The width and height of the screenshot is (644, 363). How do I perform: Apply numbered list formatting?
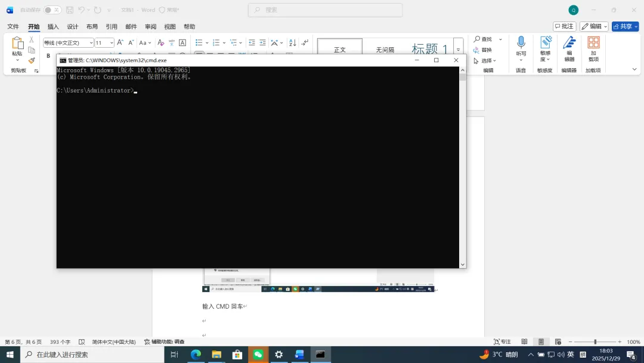point(216,42)
